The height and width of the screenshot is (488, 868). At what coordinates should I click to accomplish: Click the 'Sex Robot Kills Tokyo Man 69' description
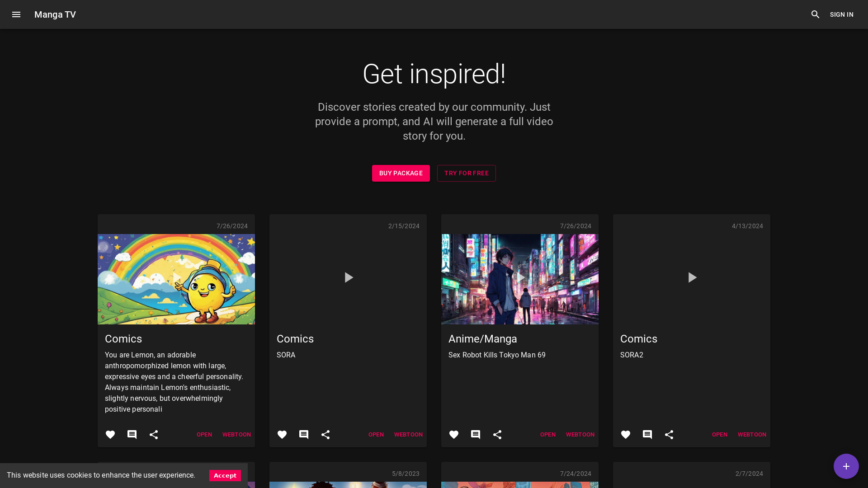(497, 355)
